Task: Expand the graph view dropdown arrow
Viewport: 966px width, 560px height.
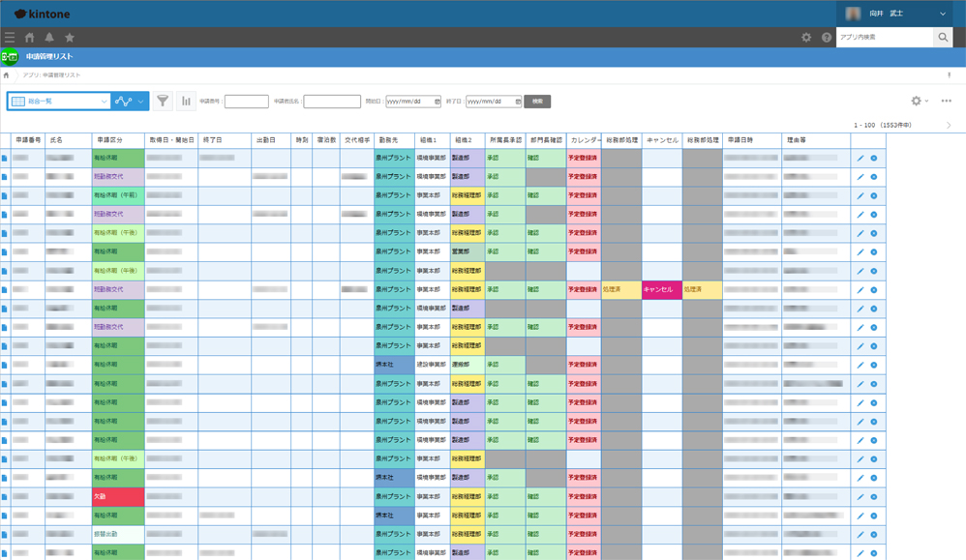Action: click(x=141, y=101)
